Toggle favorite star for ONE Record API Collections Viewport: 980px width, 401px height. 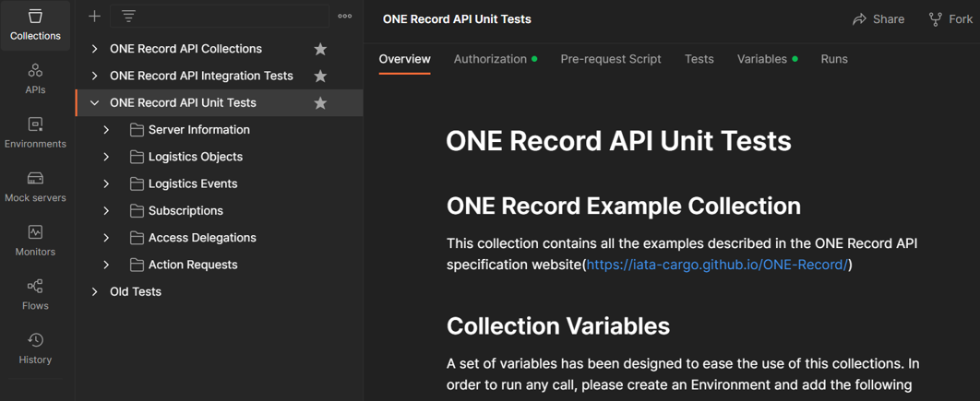click(x=320, y=49)
